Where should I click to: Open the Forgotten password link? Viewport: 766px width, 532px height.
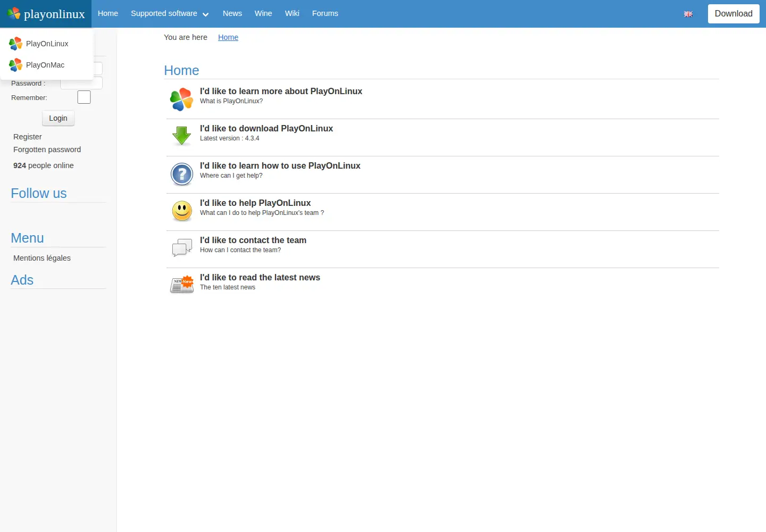click(x=47, y=149)
